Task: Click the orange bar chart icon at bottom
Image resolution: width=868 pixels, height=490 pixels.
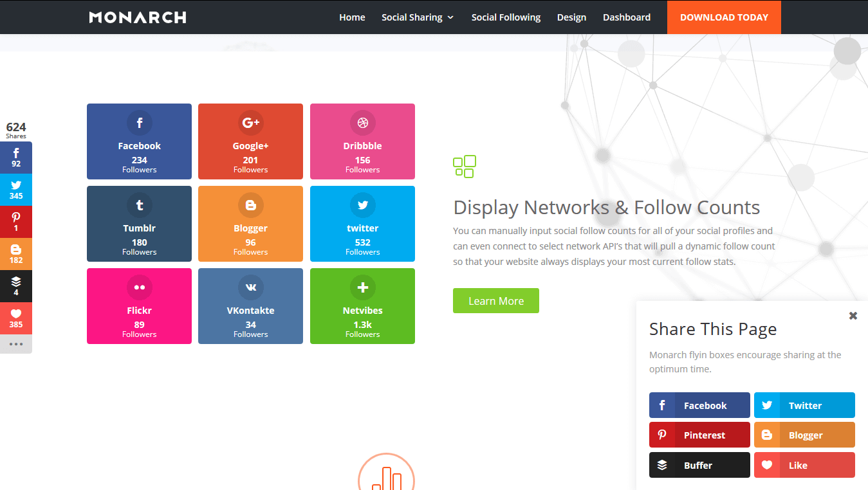Action: point(386,472)
